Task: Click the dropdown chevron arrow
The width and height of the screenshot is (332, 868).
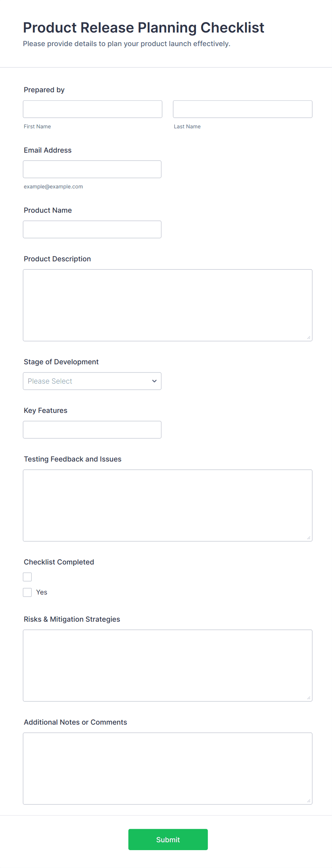Action: 154,381
